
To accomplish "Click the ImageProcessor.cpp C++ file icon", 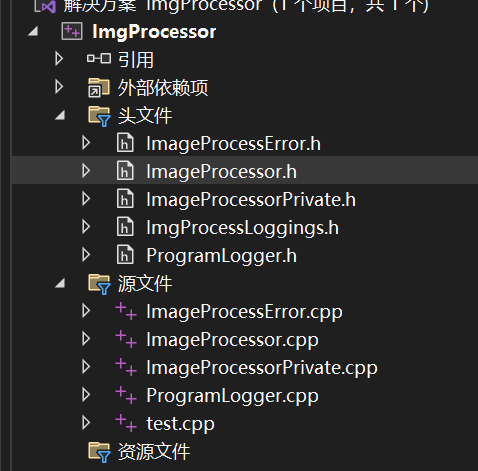I will pyautogui.click(x=126, y=339).
